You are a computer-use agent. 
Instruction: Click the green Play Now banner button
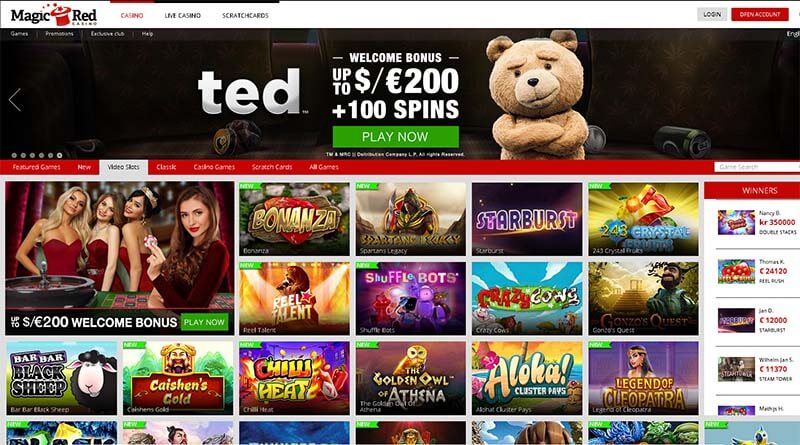(395, 137)
